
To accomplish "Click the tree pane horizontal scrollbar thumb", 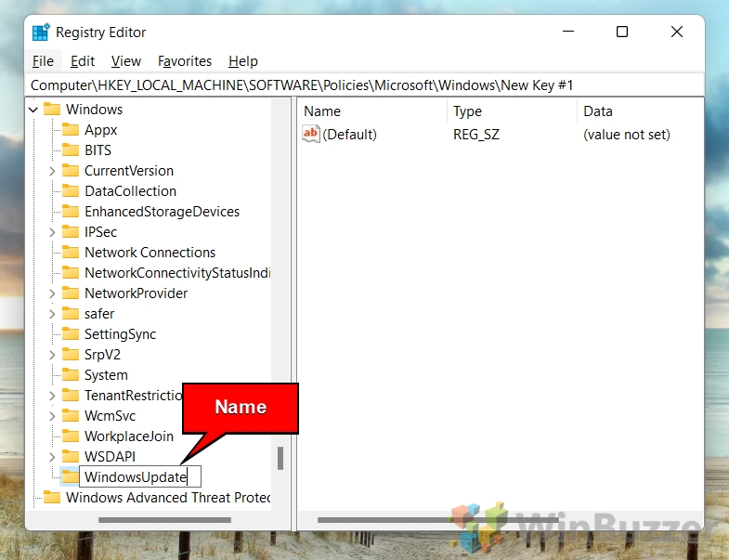I will click(164, 519).
